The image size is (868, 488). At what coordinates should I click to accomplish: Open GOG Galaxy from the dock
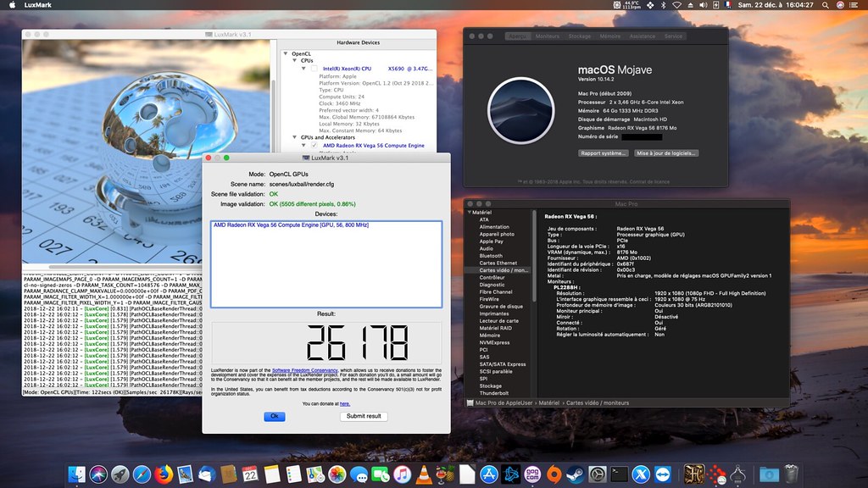click(532, 474)
